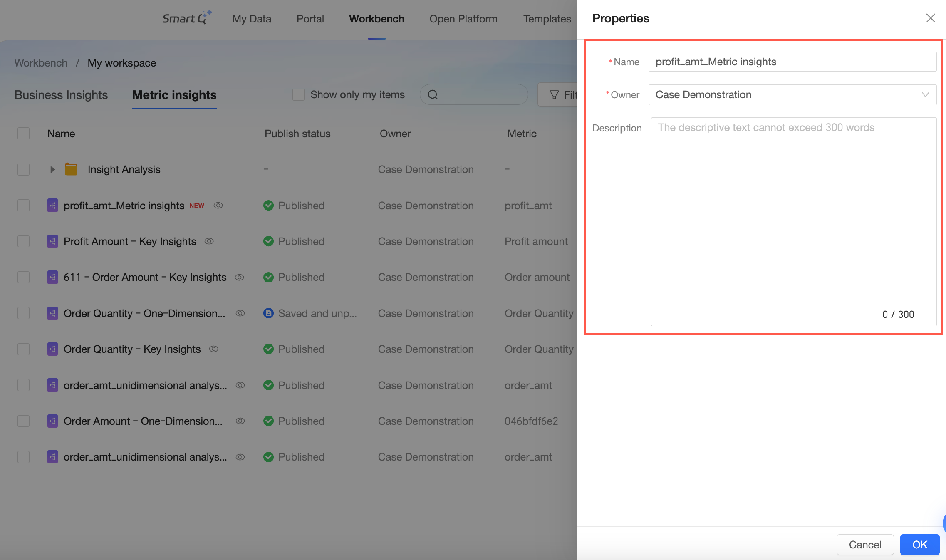Click the Insight Analysis folder icon
This screenshot has height=560, width=946.
pyautogui.click(x=71, y=169)
